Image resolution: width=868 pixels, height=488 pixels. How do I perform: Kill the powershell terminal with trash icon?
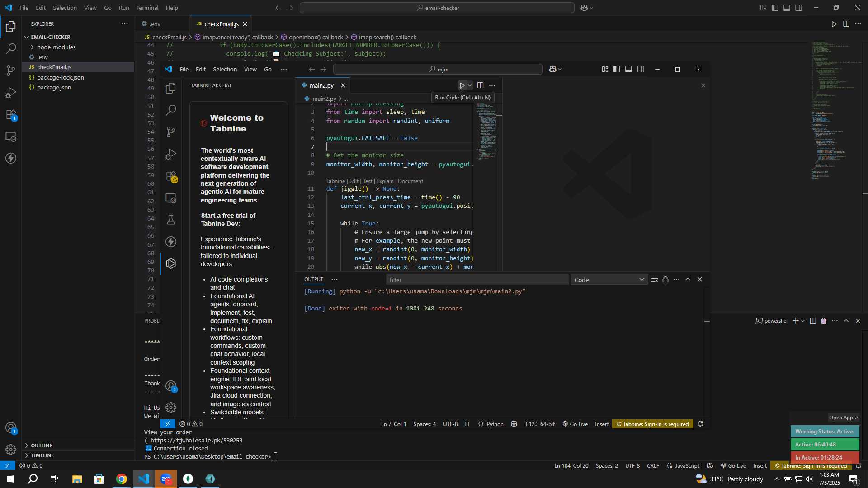click(x=824, y=321)
